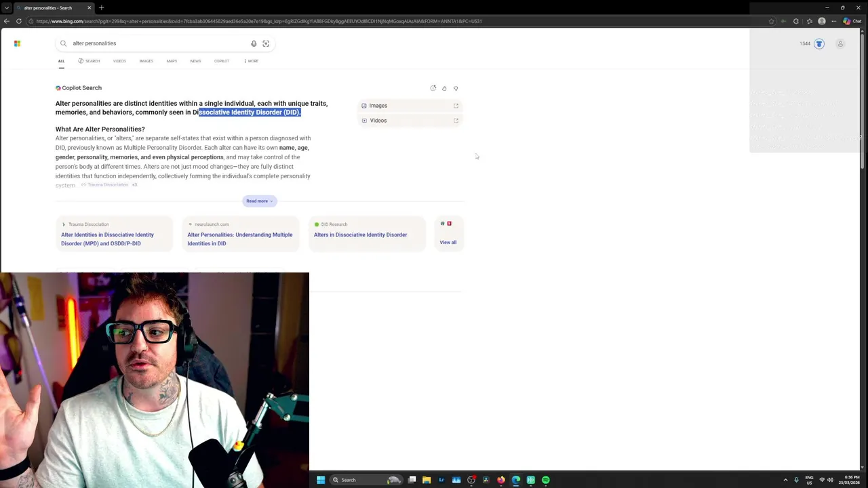
Task: Click ENG US language indicator
Action: tap(809, 480)
